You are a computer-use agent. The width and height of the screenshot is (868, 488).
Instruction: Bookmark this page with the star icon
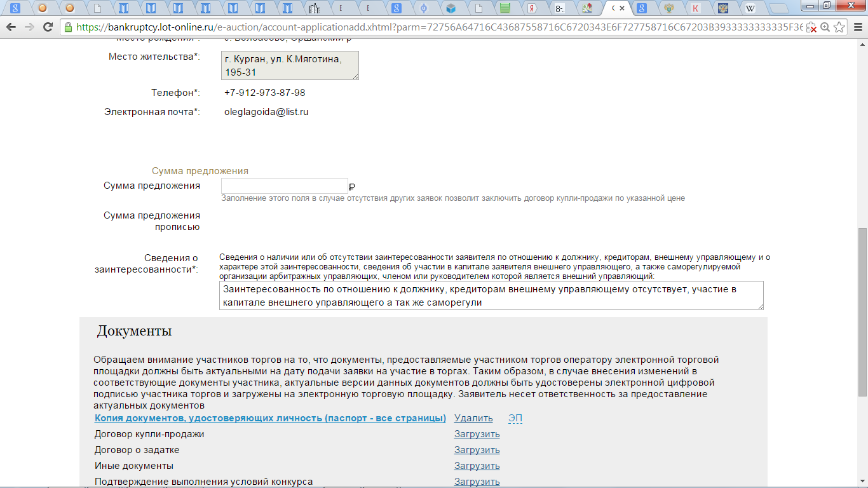click(x=839, y=27)
